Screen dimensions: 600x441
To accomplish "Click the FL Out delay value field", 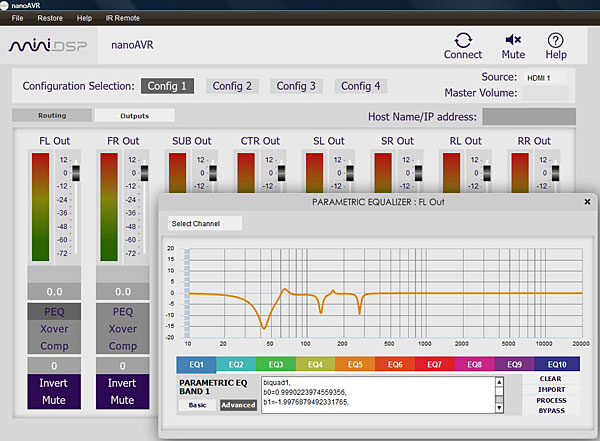I will [x=54, y=366].
